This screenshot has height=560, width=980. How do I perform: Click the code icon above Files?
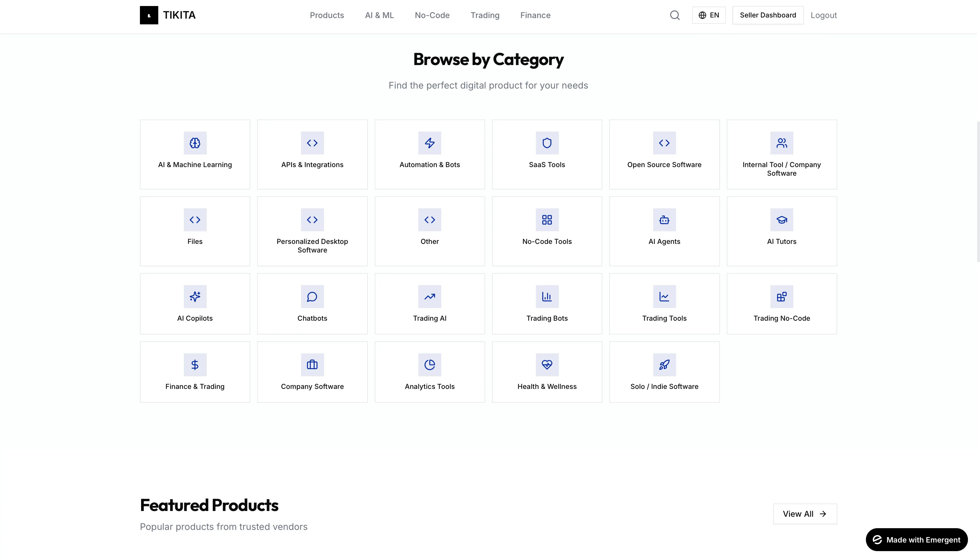click(x=195, y=220)
